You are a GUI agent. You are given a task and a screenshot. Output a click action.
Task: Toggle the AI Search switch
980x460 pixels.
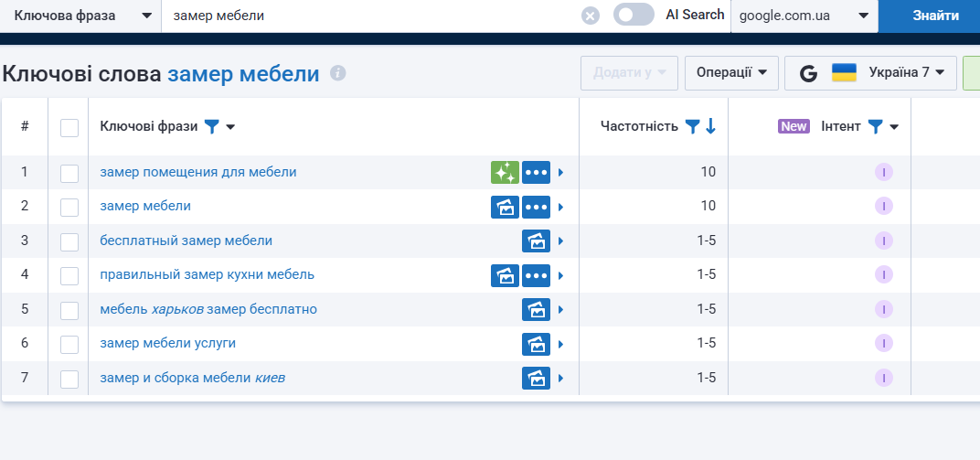tap(634, 15)
